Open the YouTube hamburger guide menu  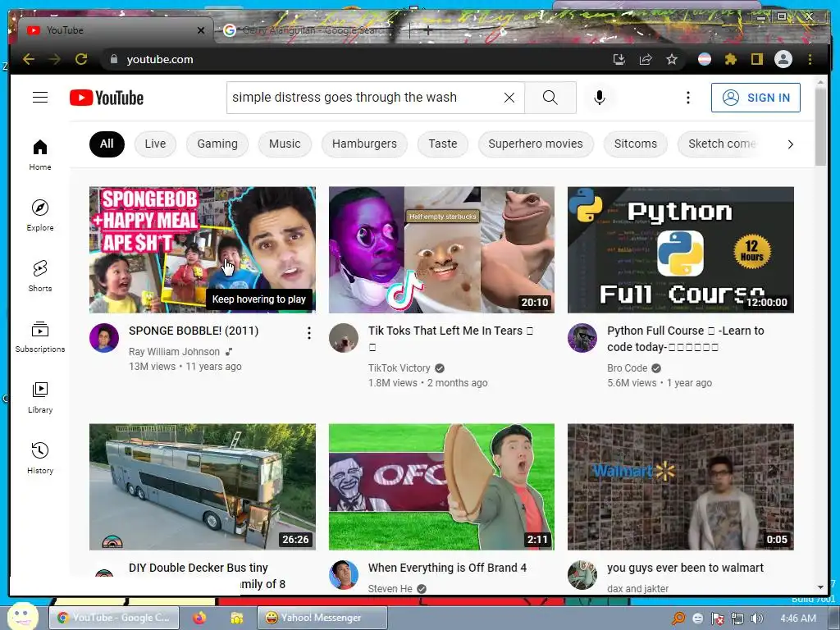[40, 98]
